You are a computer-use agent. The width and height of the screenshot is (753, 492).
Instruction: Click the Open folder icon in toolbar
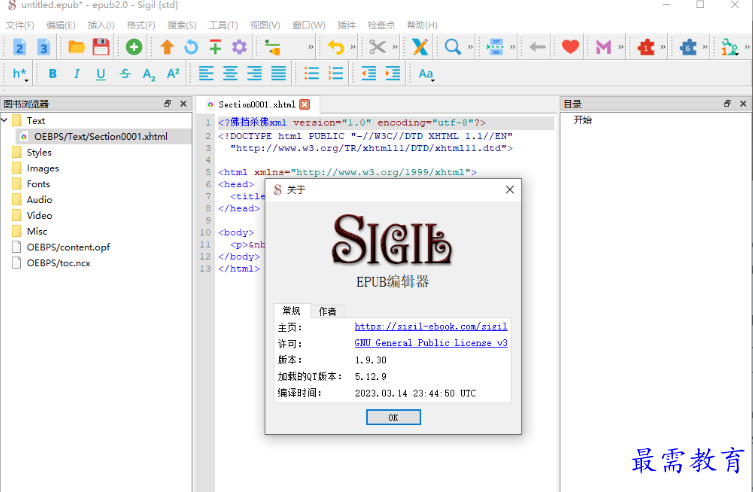click(76, 46)
